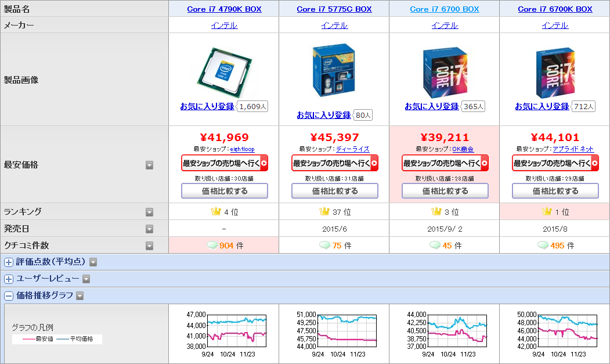Open sort dropdown for 発売日 row
Image resolution: width=610 pixels, height=364 pixels.
tap(149, 229)
